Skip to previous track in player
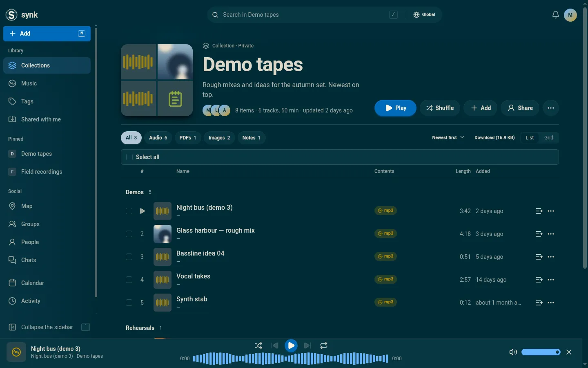 pyautogui.click(x=275, y=346)
